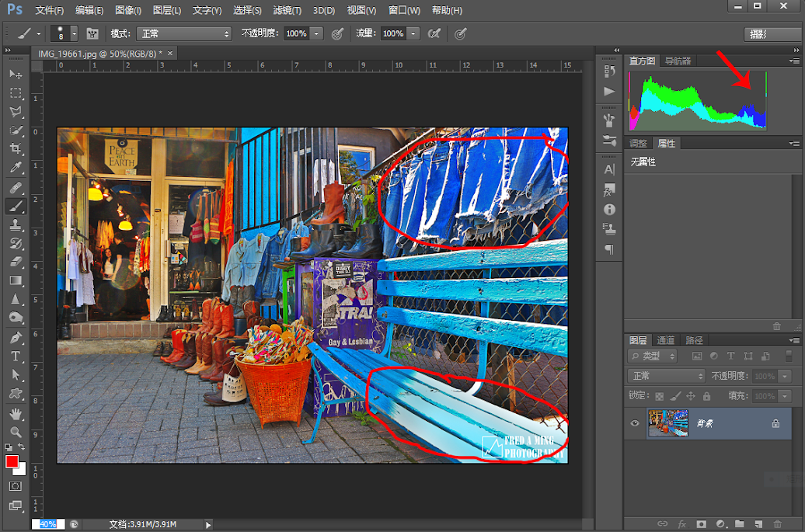Select the Hand tool

click(16, 413)
